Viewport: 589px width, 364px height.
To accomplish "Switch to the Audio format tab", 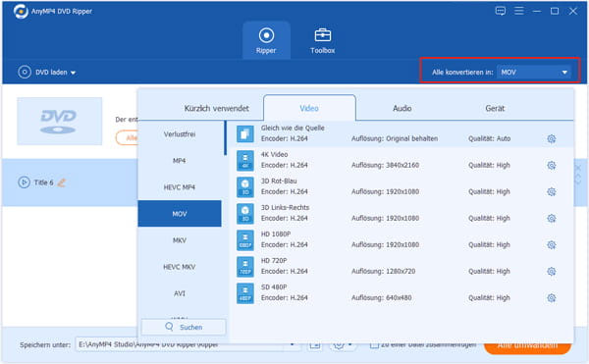I will [x=402, y=109].
